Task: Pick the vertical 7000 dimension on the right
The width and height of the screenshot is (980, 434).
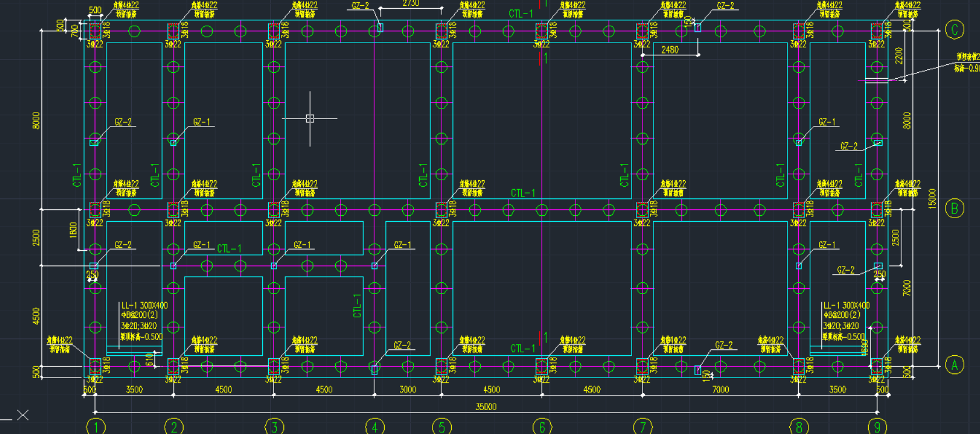Action: click(907, 288)
